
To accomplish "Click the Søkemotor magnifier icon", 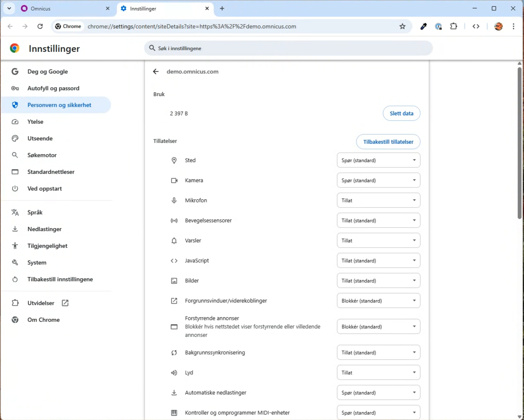I will [x=15, y=155].
